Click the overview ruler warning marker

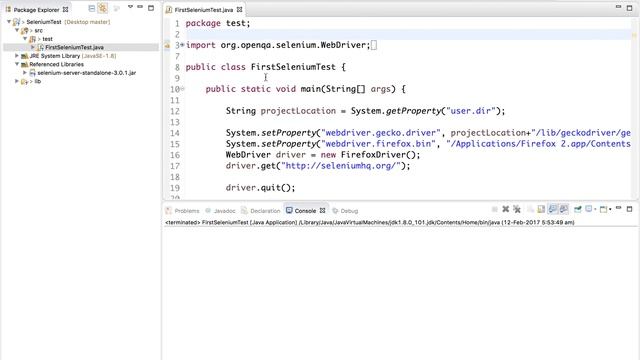[x=634, y=35]
